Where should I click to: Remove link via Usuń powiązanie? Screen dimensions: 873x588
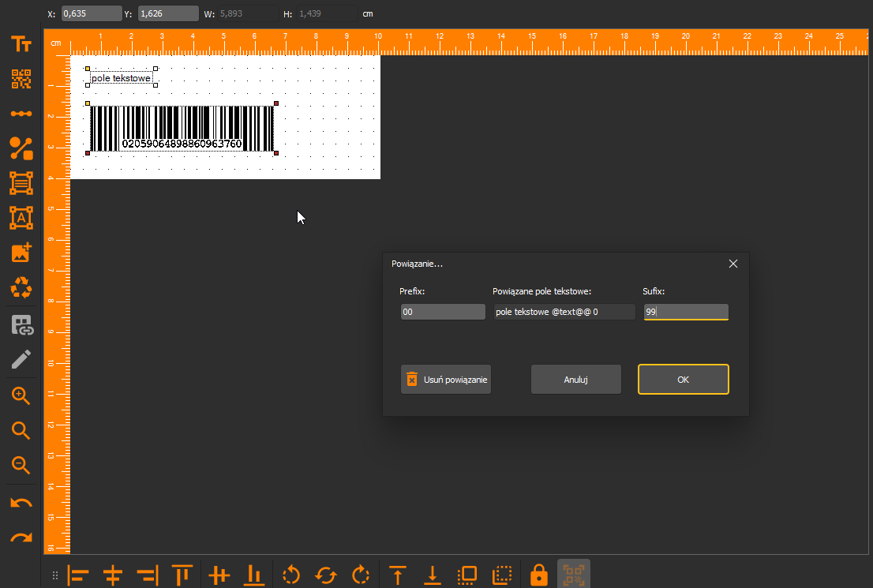(446, 379)
